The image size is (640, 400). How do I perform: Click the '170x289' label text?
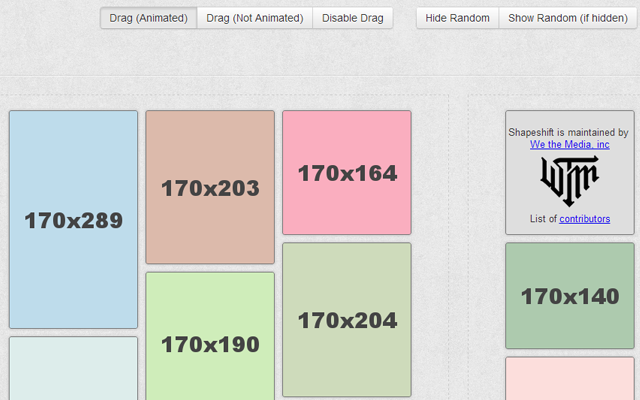(73, 222)
